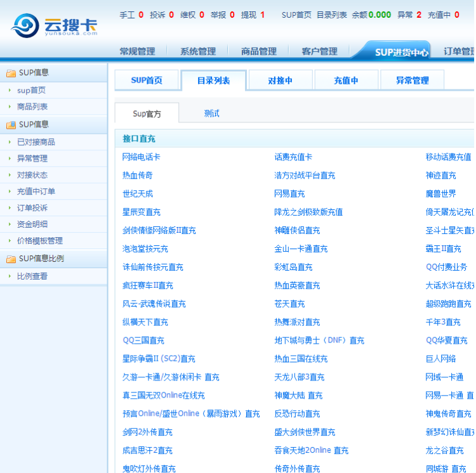Open the 巨人网络 link
The image size is (476, 473).
coord(441,359)
